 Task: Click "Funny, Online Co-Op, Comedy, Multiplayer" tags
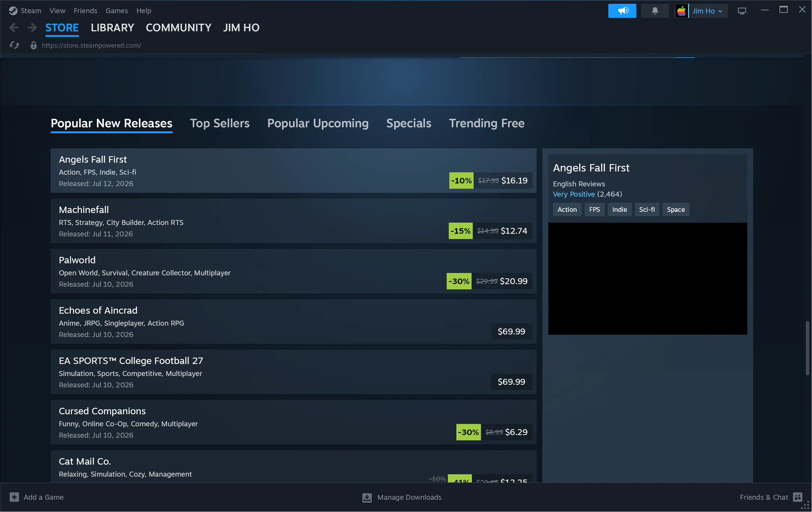pyautogui.click(x=128, y=424)
